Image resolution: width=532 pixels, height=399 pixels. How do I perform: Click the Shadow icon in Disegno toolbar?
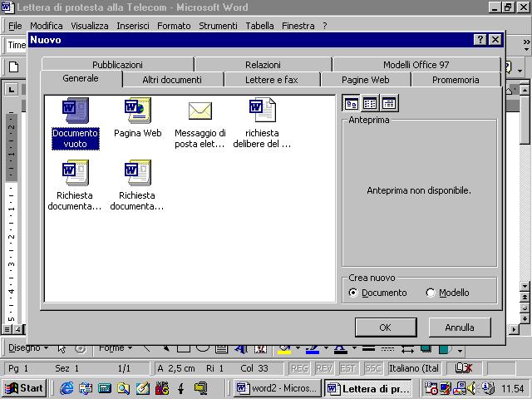click(426, 349)
